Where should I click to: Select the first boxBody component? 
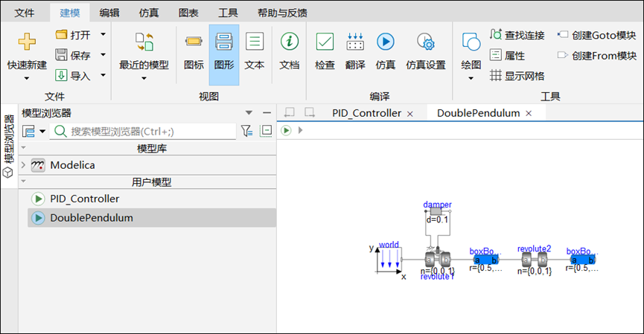(x=485, y=260)
